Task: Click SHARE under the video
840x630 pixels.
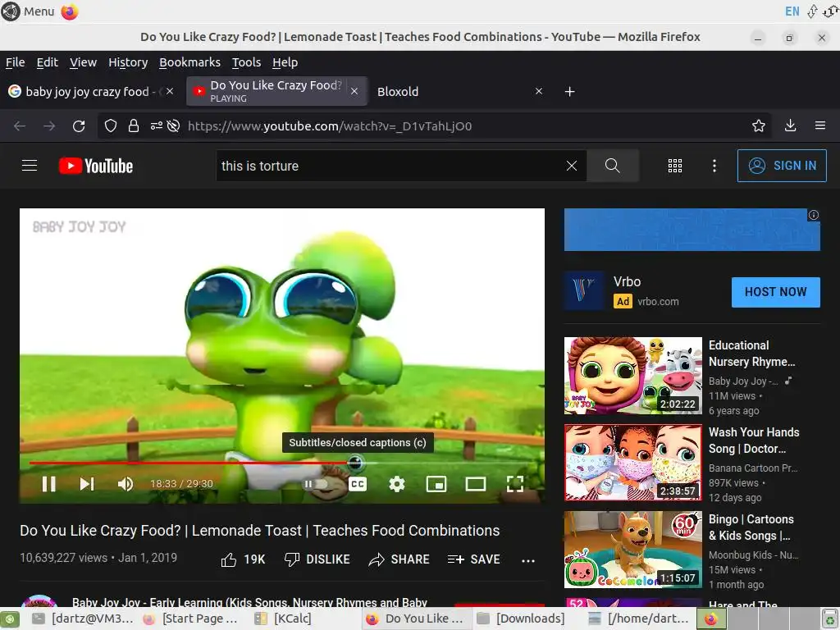Action: click(399, 559)
